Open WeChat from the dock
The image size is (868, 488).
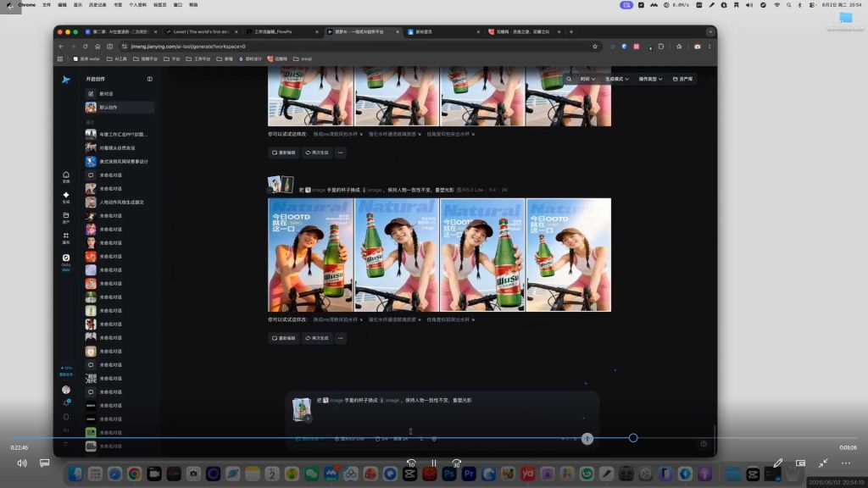click(x=312, y=474)
